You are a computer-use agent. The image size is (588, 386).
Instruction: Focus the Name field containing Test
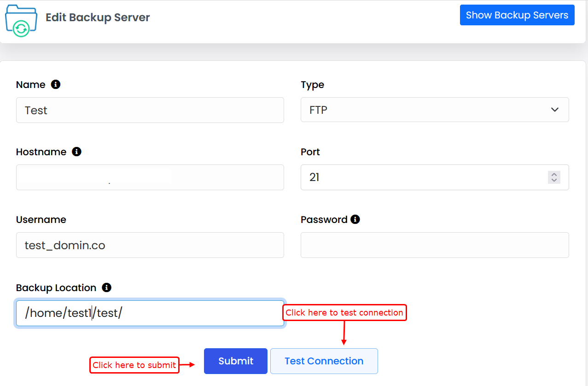[150, 110]
